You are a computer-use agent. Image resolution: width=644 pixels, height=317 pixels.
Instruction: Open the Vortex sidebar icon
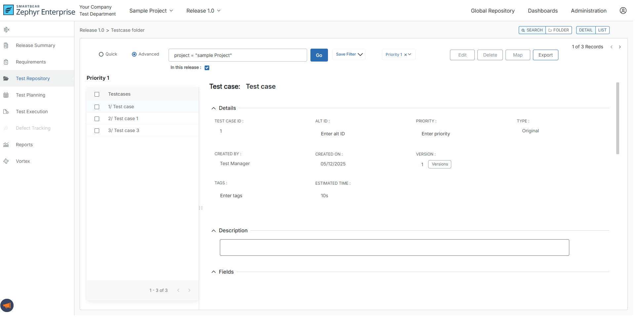pos(6,161)
